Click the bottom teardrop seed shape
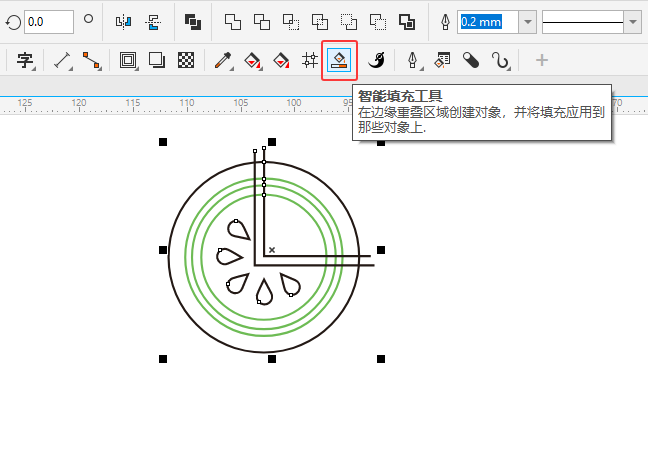Screen dimensions: 648x465 point(264,292)
